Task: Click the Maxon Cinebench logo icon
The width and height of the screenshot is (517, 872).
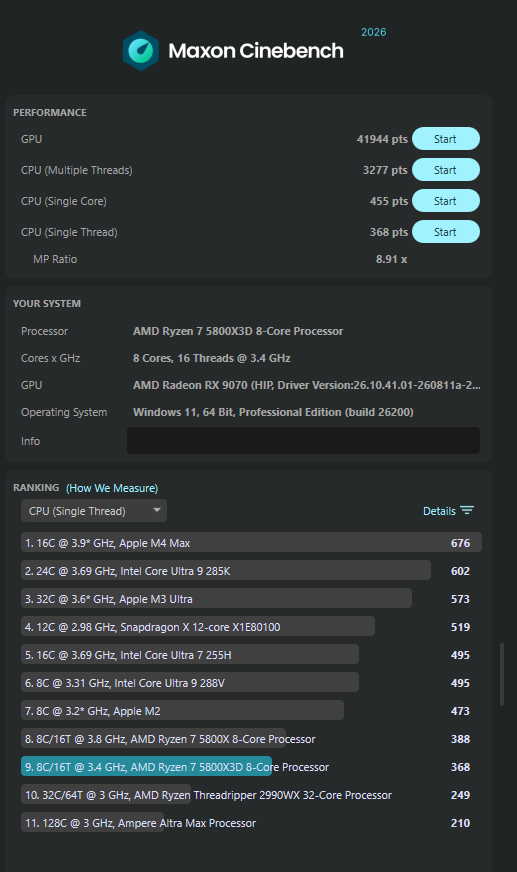Action: [x=141, y=51]
